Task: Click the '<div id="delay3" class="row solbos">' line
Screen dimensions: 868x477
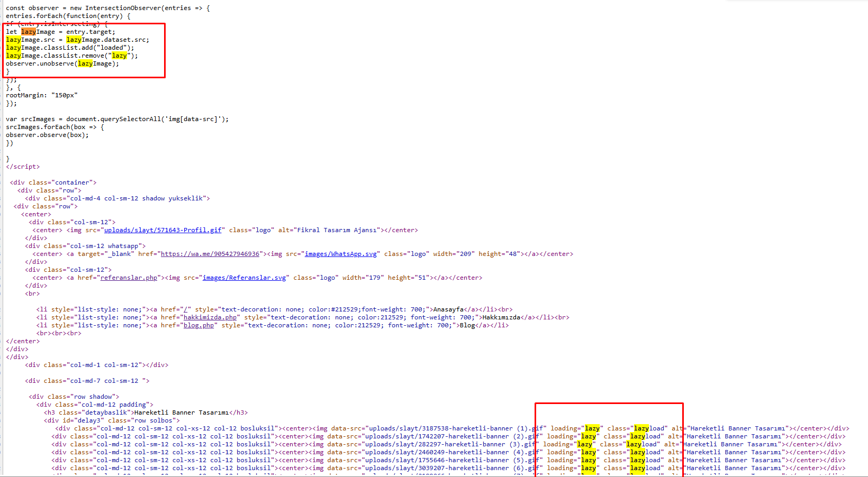Action: 112,420
